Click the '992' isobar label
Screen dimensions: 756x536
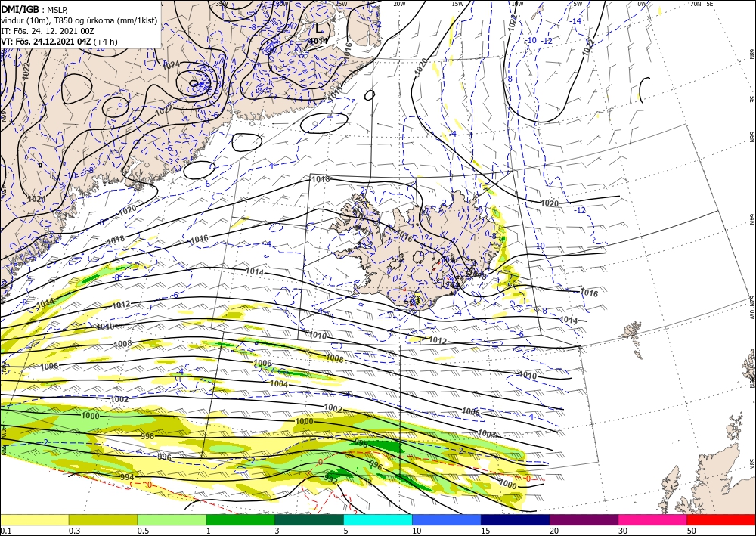tap(331, 480)
